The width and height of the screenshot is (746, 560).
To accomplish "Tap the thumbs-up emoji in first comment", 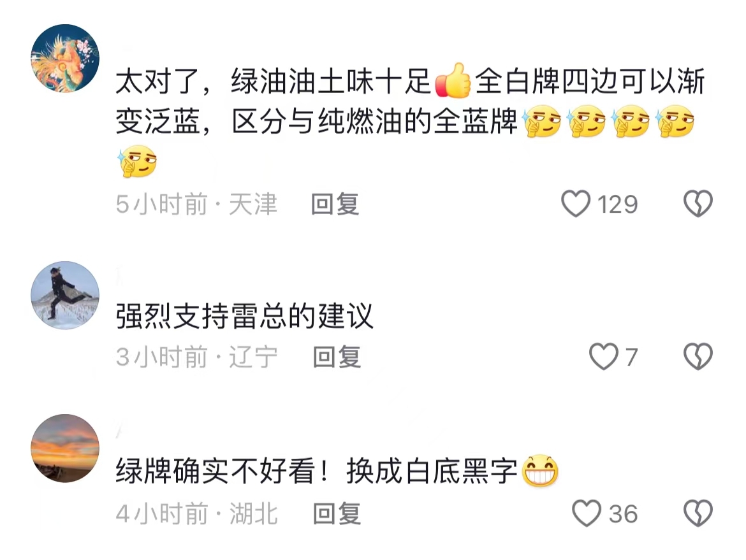I will pos(453,80).
